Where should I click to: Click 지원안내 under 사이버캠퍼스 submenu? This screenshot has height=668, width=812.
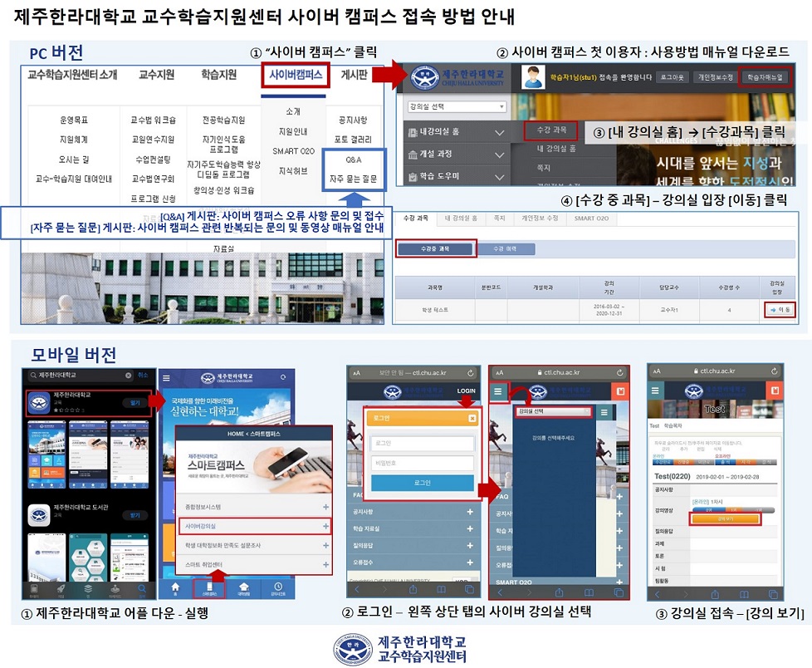[293, 131]
